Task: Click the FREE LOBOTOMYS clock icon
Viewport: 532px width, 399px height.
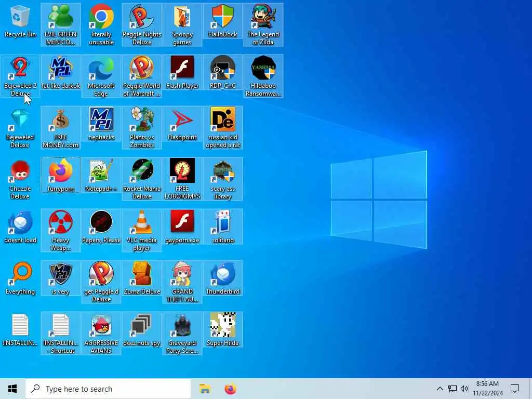Action: pos(182,179)
